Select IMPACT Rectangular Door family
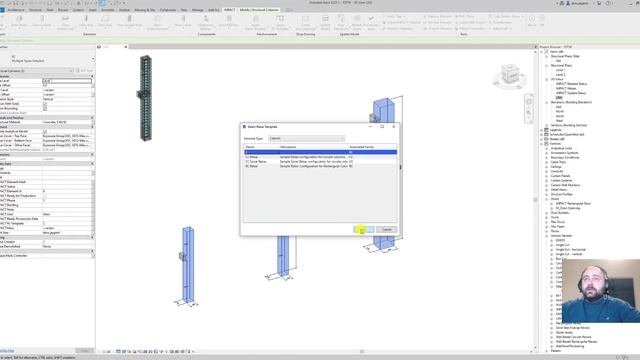640x360 pixels. [573, 203]
